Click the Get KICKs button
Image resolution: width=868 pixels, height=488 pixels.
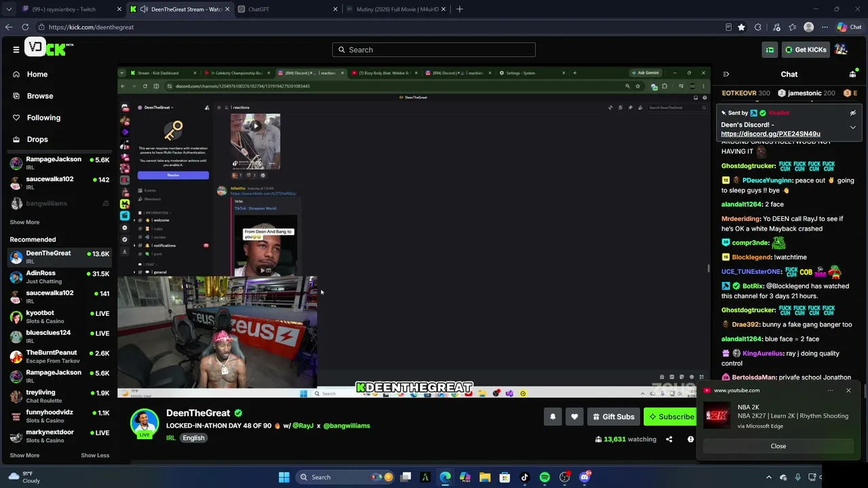(805, 49)
